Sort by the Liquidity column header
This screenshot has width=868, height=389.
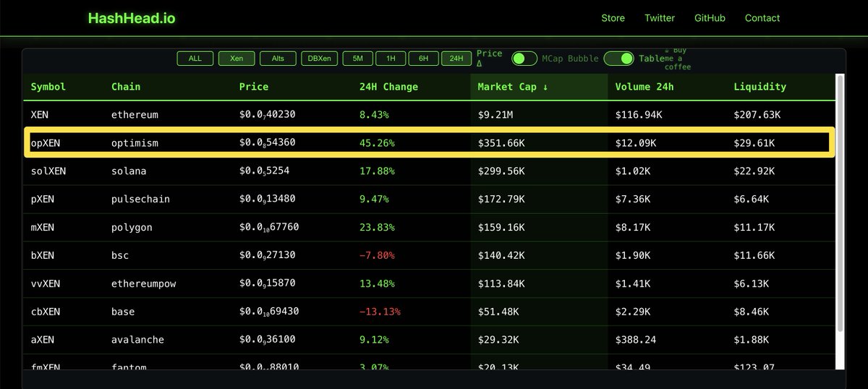759,87
